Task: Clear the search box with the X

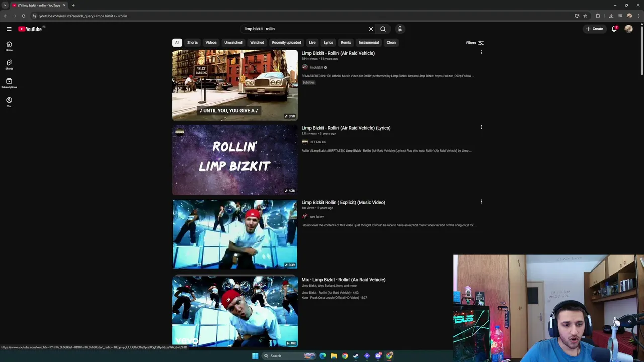Action: point(371,29)
